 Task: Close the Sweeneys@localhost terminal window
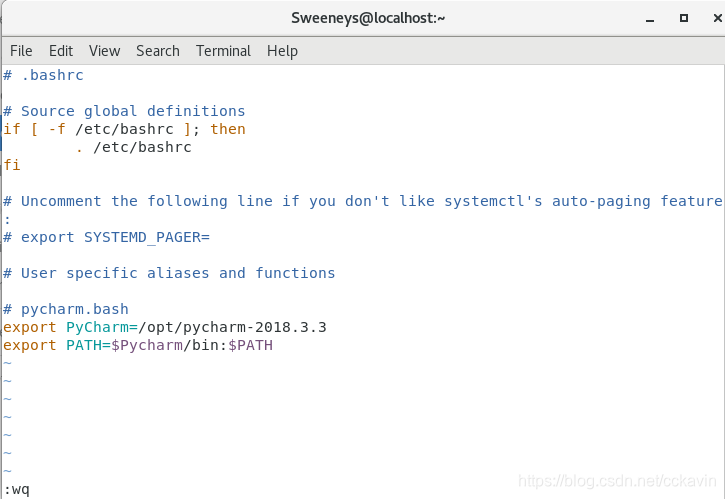tap(717, 18)
